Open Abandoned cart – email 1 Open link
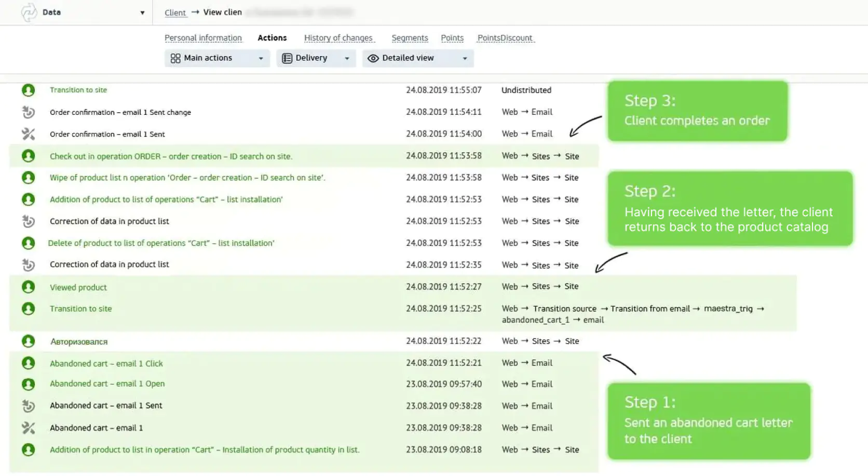Image resolution: width=868 pixels, height=476 pixels. tap(107, 384)
